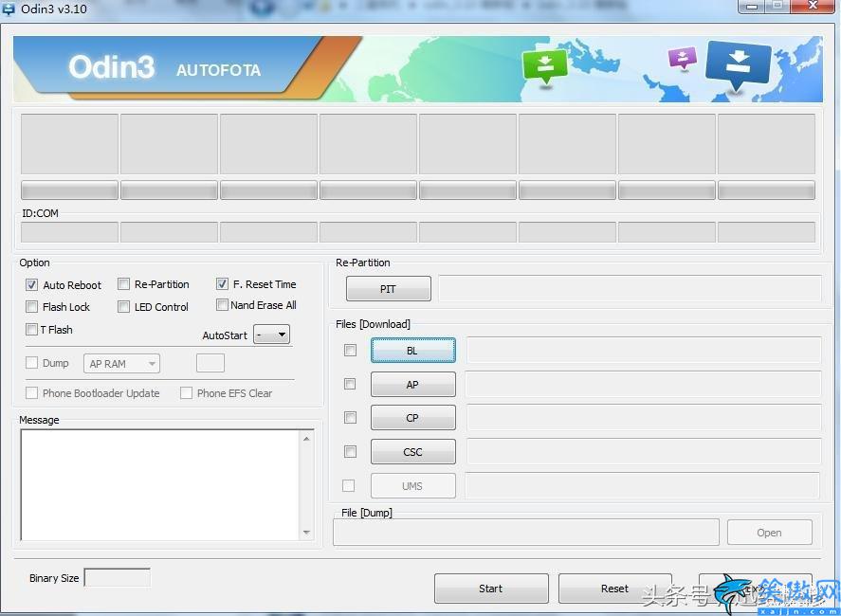This screenshot has height=616, width=841.
Task: Click the File Dump path field
Action: point(526,533)
